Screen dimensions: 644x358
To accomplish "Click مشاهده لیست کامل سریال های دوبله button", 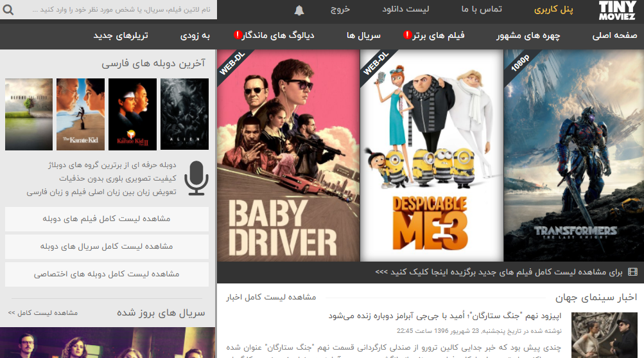I will tap(107, 246).
